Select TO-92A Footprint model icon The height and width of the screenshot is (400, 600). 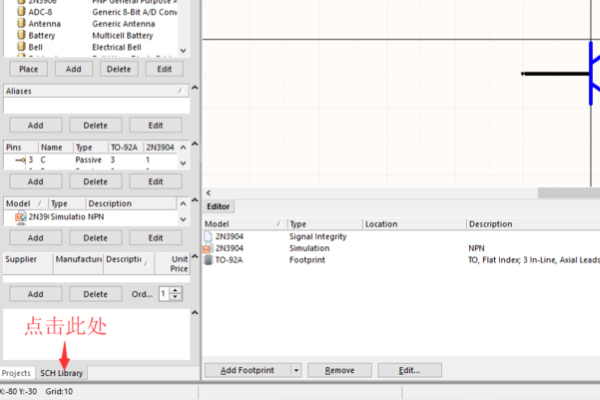208,260
